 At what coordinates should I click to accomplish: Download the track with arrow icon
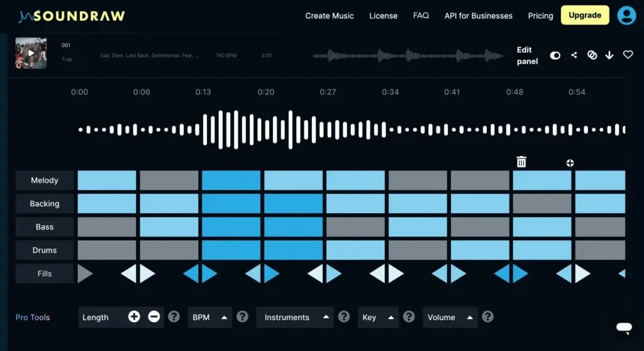point(609,55)
